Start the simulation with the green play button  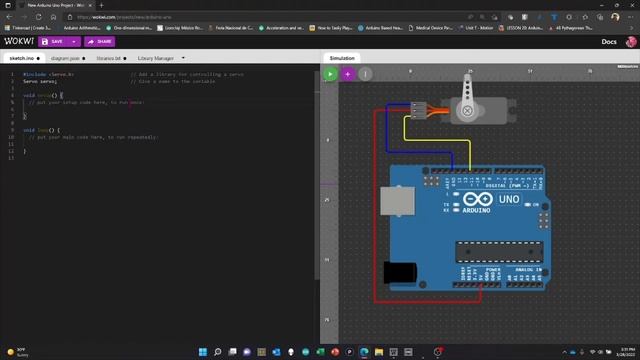330,74
